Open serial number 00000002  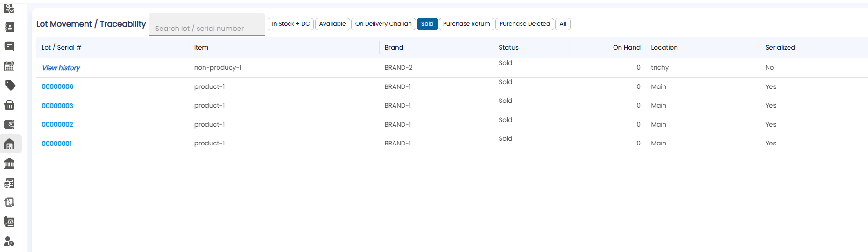(x=57, y=124)
